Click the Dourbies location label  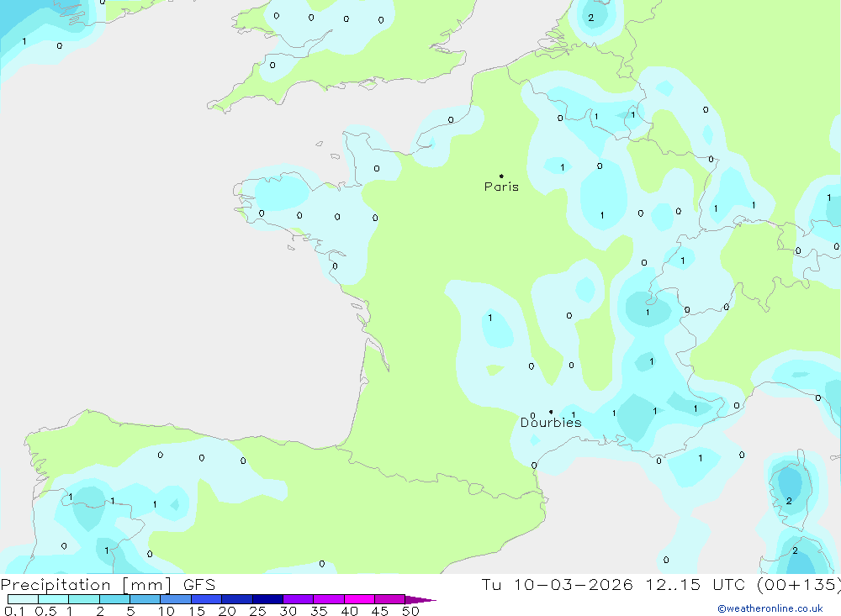click(x=551, y=423)
